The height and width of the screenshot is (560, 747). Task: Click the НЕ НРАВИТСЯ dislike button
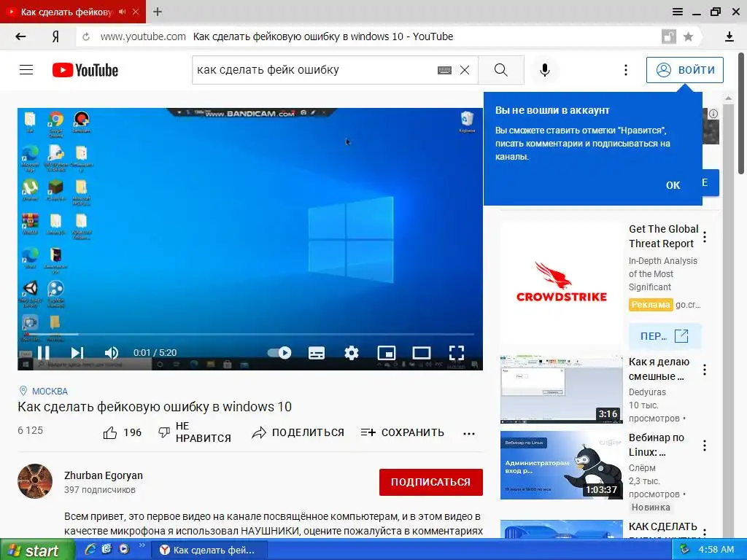click(194, 432)
